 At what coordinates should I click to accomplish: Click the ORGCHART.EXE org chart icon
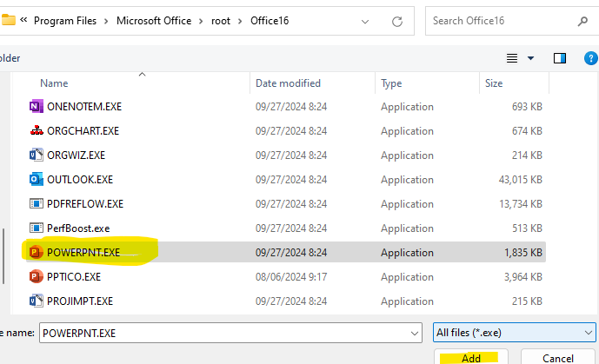(x=37, y=131)
